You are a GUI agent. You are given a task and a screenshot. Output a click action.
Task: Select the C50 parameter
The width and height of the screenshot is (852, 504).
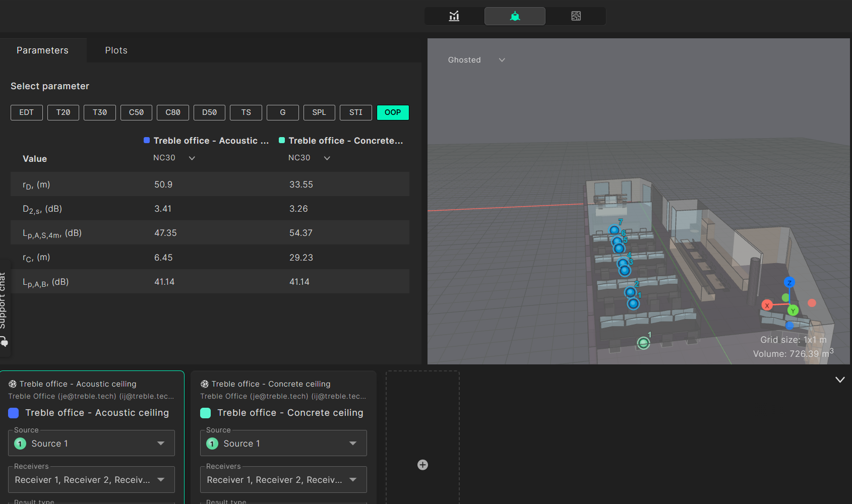[136, 112]
